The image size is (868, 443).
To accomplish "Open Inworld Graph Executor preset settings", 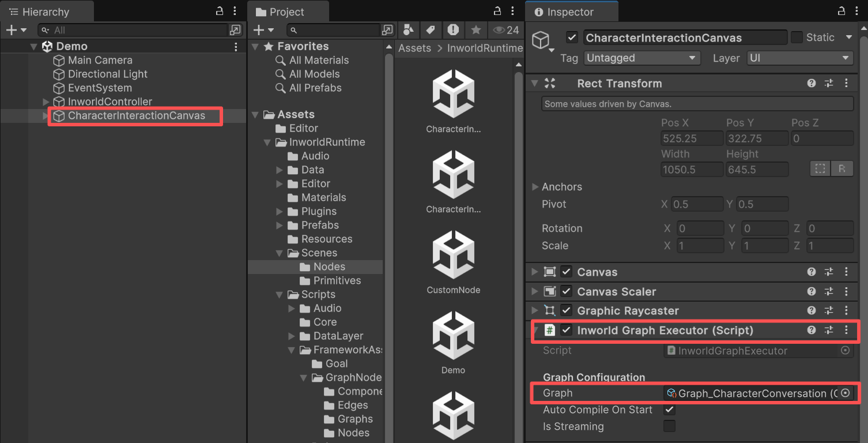I will point(829,331).
